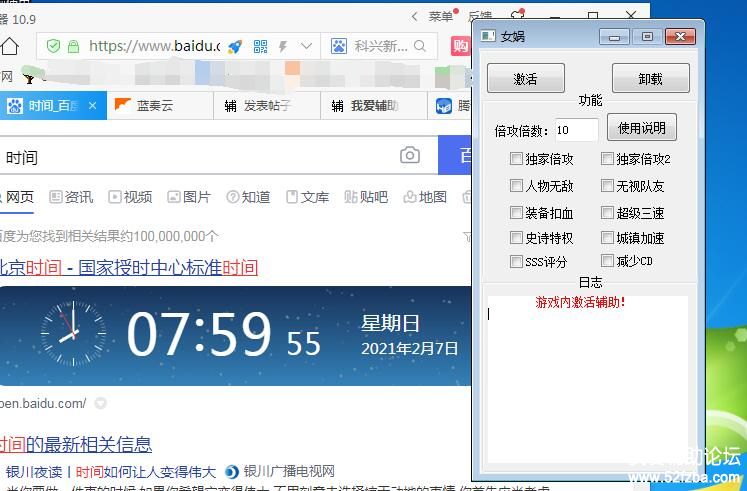Open the 时间的最新相关信息 link
The image size is (747, 491).
76,444
